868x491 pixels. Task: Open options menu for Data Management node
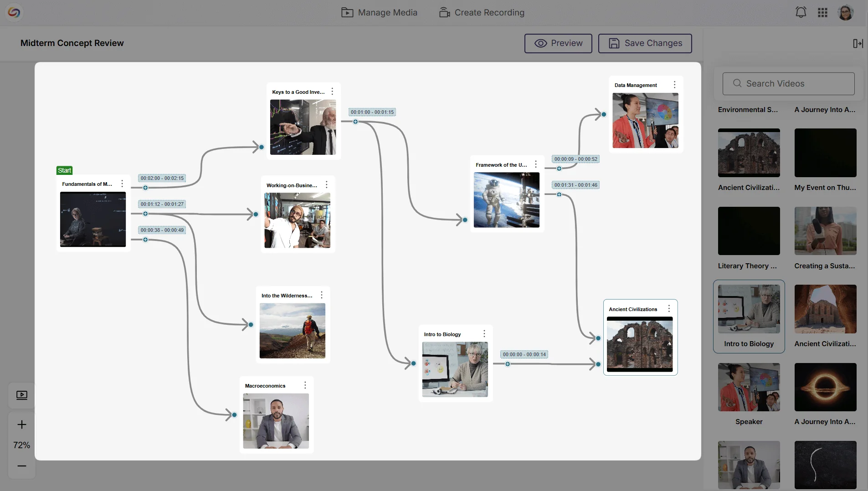point(674,85)
